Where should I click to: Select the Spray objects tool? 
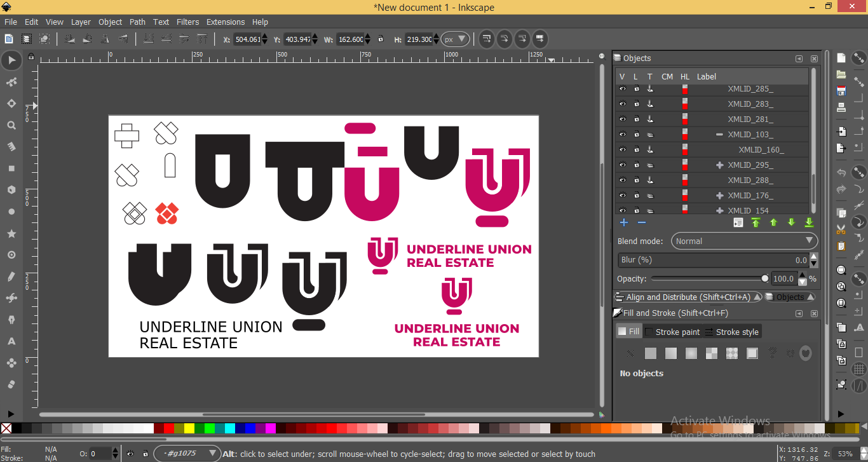point(11,363)
